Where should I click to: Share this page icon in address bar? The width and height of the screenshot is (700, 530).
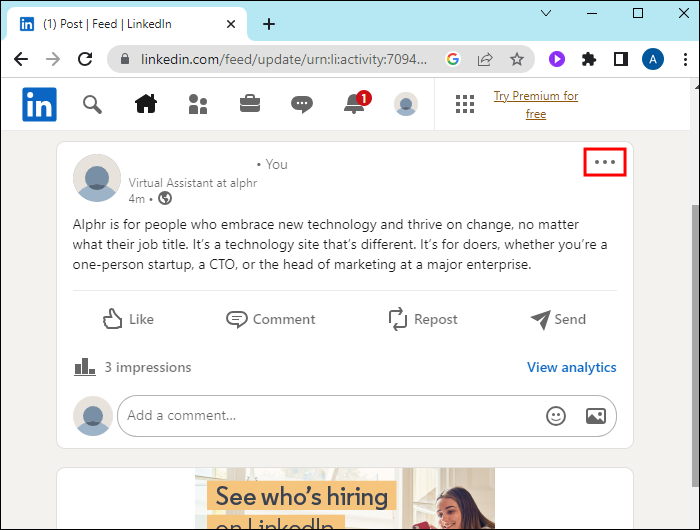pos(485,59)
